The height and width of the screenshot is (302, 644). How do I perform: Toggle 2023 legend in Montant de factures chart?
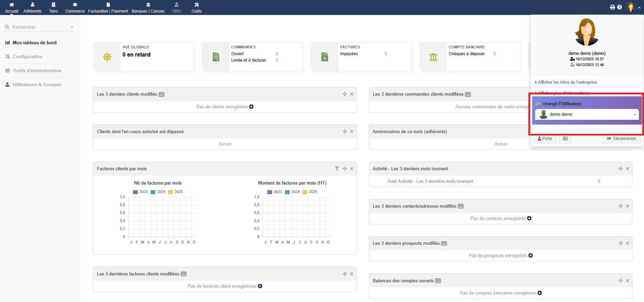tap(274, 192)
